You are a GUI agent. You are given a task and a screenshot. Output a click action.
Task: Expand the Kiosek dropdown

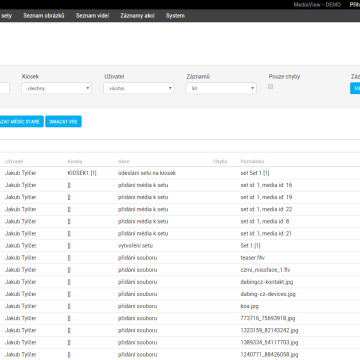(x=57, y=88)
